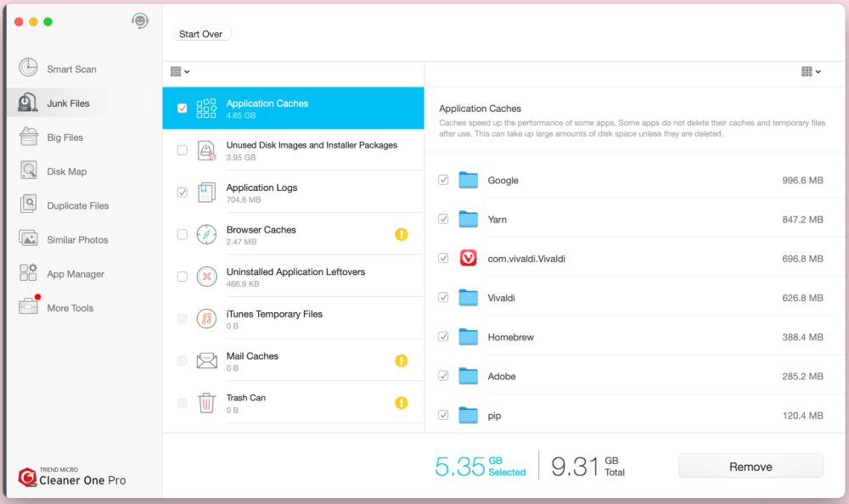Click the Unused Disk Images installer icon
849x504 pixels.
[206, 150]
